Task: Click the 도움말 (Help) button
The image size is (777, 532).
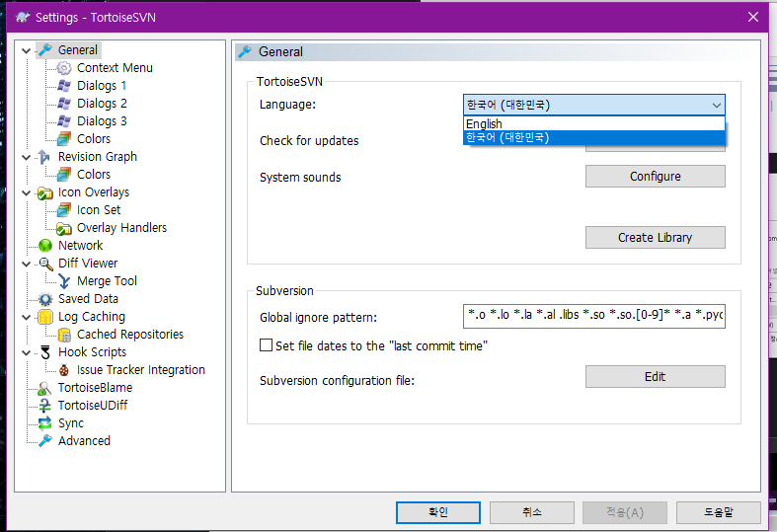Action: [x=719, y=512]
